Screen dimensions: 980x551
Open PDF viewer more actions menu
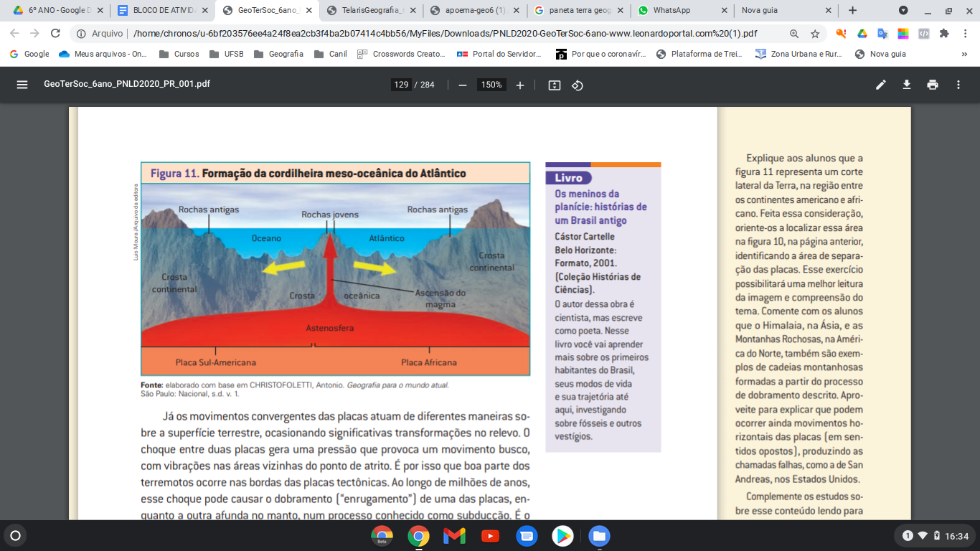(958, 85)
